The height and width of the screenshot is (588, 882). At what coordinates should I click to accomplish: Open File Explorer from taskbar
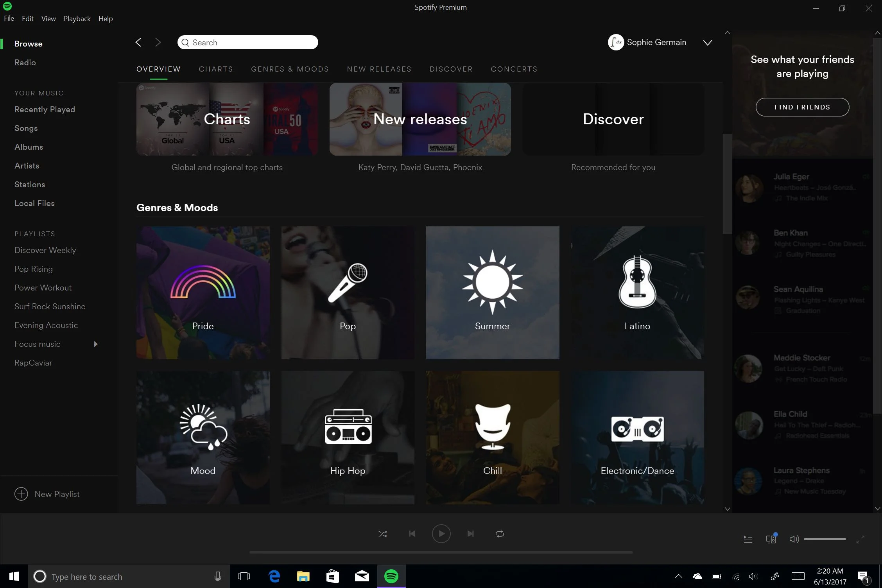pyautogui.click(x=303, y=576)
